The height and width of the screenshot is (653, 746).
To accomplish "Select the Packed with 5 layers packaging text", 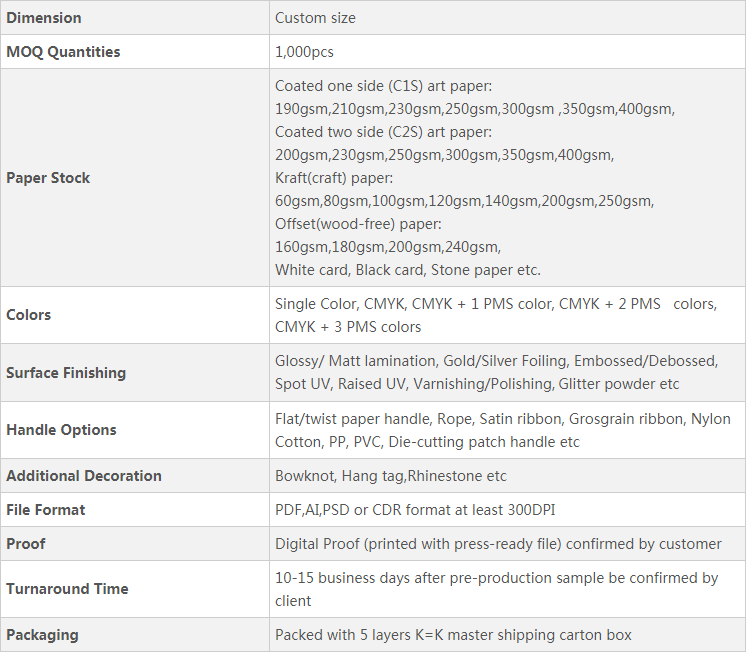I will (453, 635).
